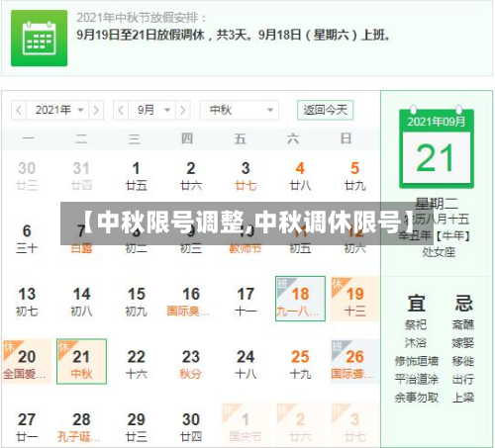Select October 1 国庆节 cell
Image resolution: width=495 pixels, height=448 pixels.
[x=246, y=425]
